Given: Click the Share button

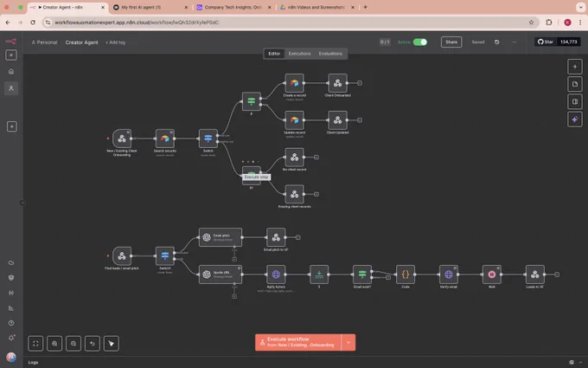Looking at the screenshot, I should coord(451,42).
